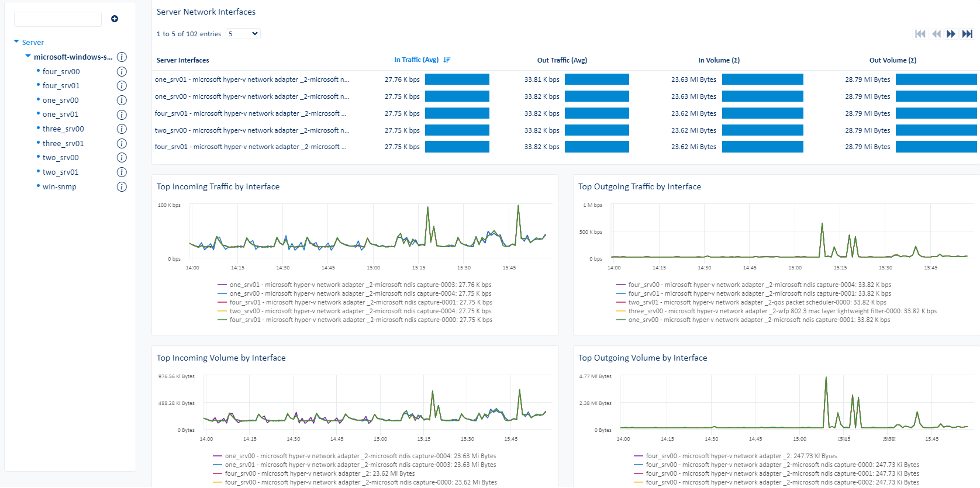The image size is (980, 488).
Task: Open the entries-per-page dropdown
Action: 243,34
